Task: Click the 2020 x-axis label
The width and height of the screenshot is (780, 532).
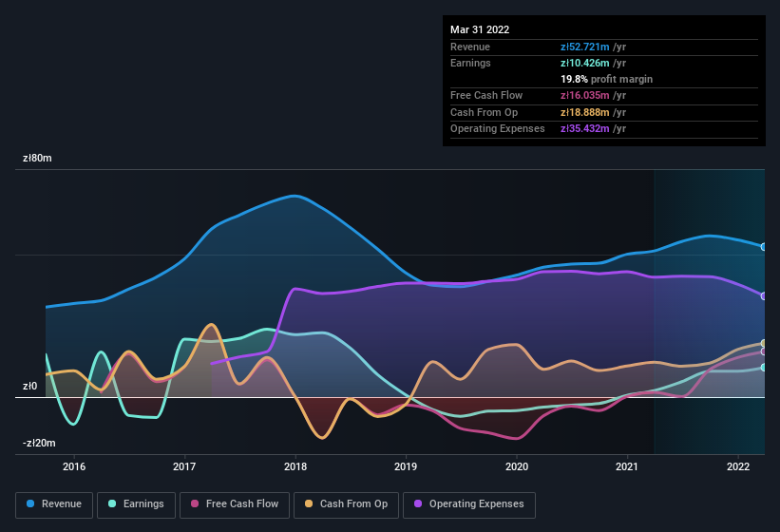Action: click(517, 466)
